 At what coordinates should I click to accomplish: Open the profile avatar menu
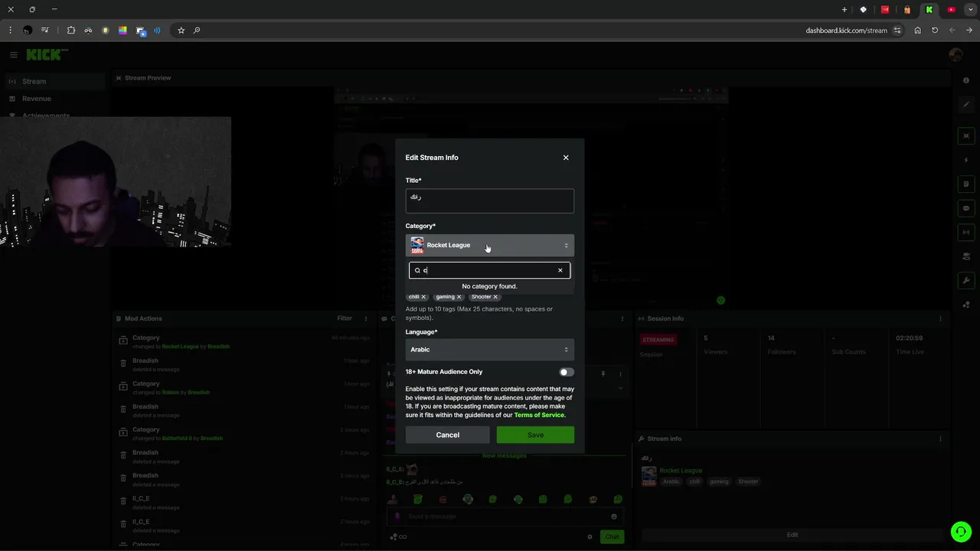[x=955, y=55]
